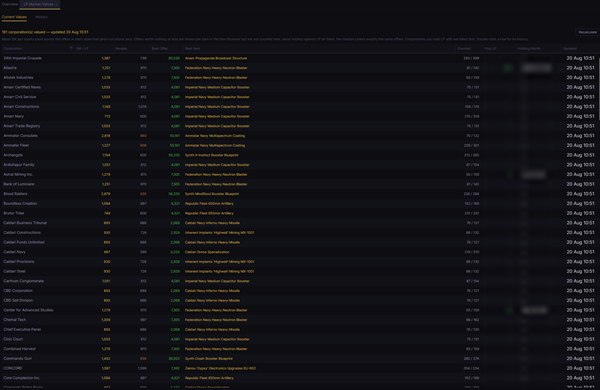Select the Blood Raiders corporation name
This screenshot has height=390, width=600.
coord(15,194)
